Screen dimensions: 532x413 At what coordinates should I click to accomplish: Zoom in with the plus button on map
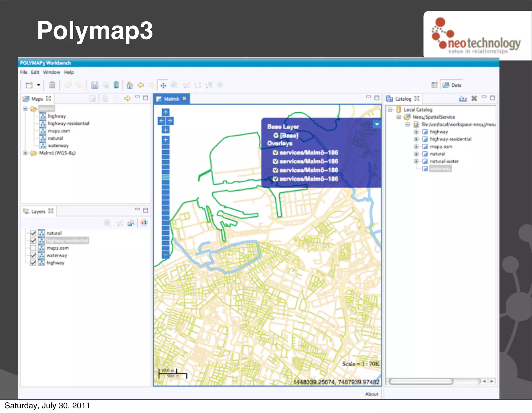point(166,140)
